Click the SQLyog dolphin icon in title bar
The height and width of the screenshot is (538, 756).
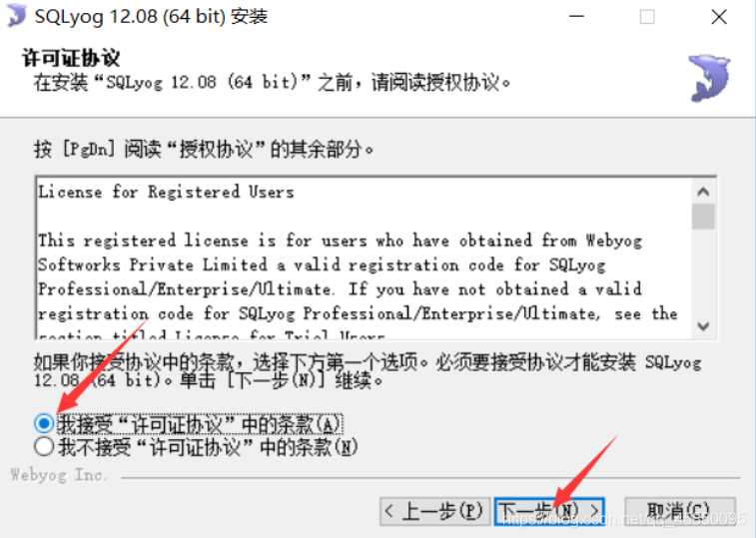pos(16,15)
